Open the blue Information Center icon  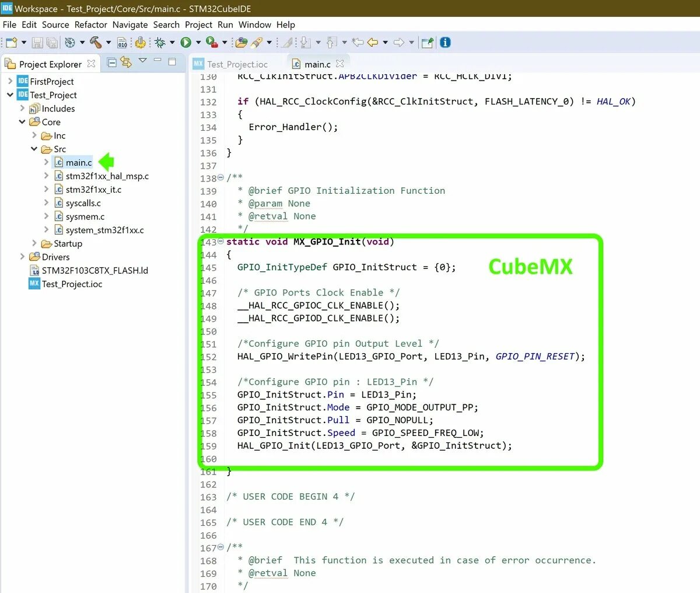click(446, 43)
